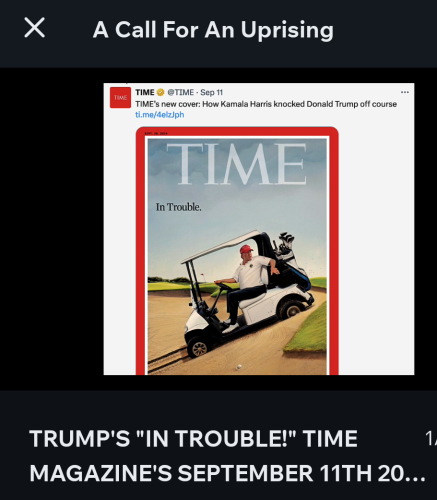Viewport: 437px width, 500px height.
Task: Click the golf bag on the cart
Action: (291, 257)
